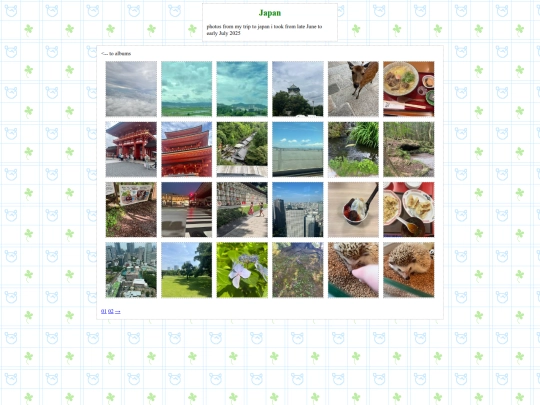This screenshot has height=405, width=540.
Task: Open the hedgehog with pink glove thumbnail
Action: pos(353,270)
